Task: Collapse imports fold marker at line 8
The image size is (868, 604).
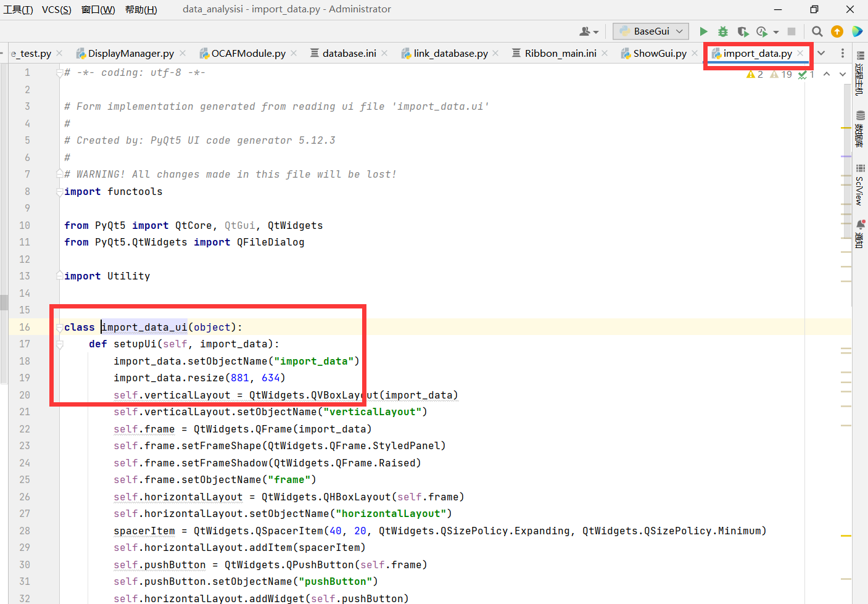Action: tap(59, 192)
